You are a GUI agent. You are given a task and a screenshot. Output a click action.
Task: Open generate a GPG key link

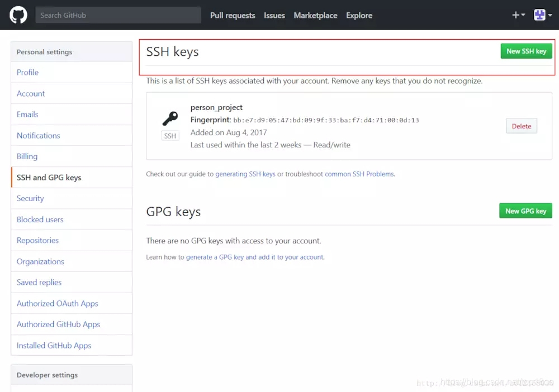point(255,257)
